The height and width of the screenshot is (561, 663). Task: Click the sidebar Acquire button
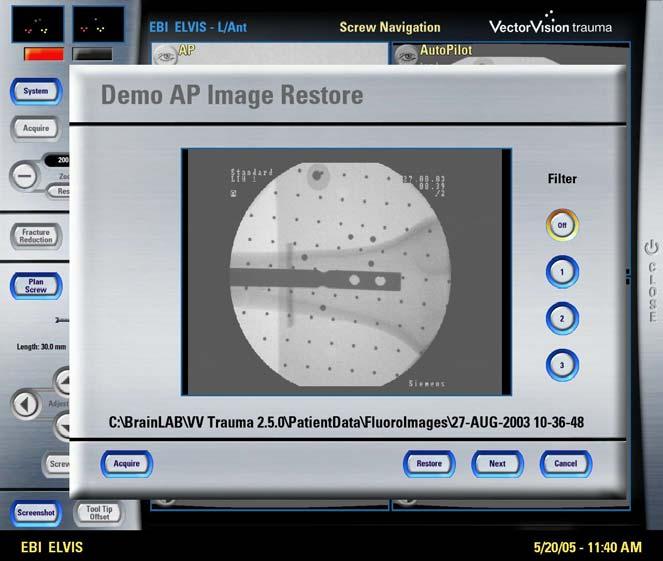[36, 128]
